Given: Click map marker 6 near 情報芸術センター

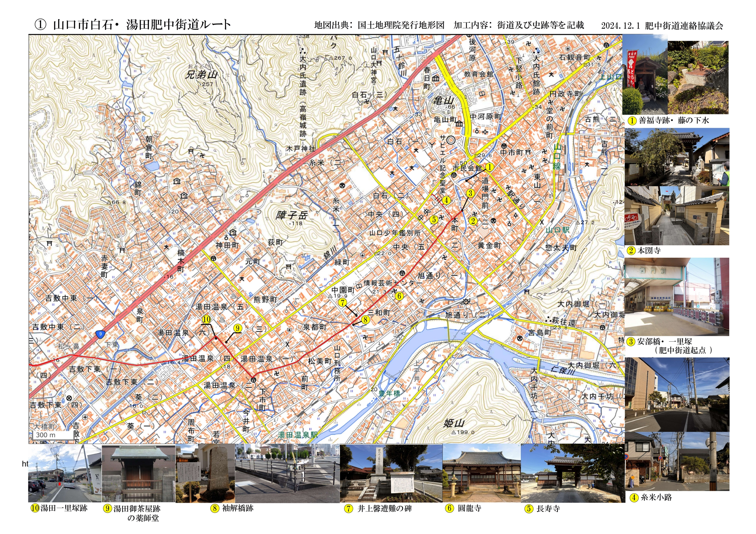Looking at the screenshot, I should pos(399,296).
